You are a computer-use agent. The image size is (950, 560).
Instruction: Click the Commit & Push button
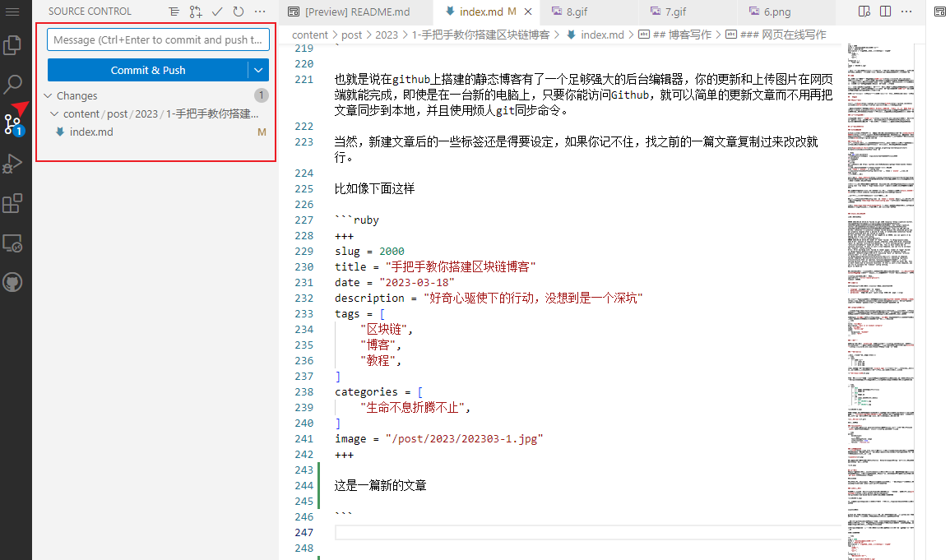coord(148,70)
